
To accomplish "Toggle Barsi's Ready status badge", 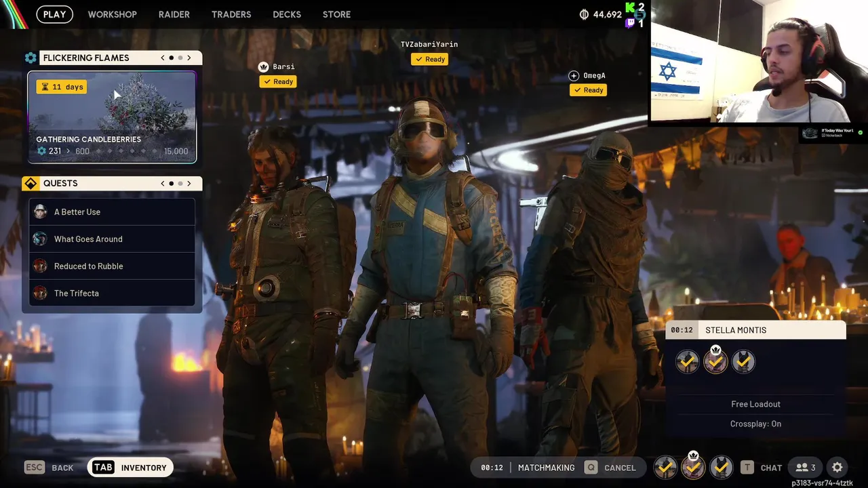I will [278, 81].
